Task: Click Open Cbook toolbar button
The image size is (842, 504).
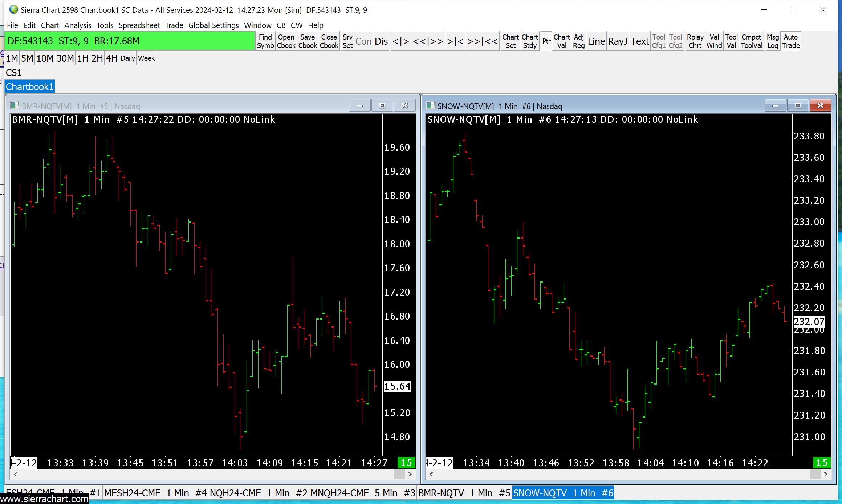Action: (x=286, y=41)
